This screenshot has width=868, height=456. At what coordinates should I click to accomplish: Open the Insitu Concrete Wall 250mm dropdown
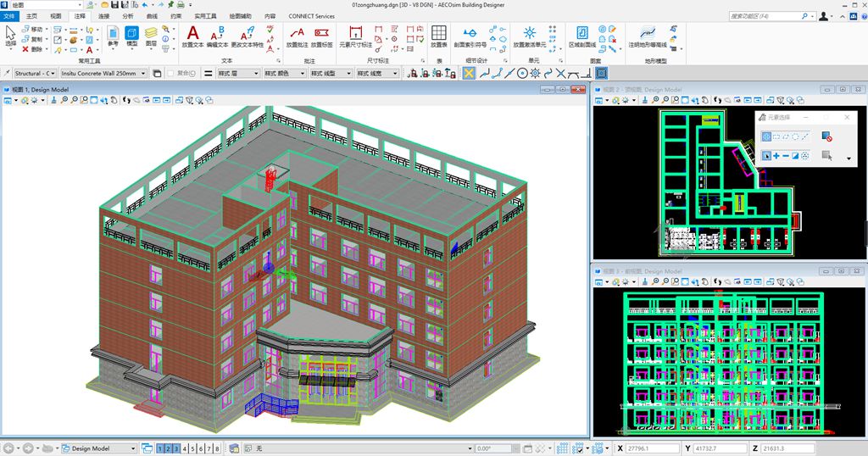tap(103, 74)
